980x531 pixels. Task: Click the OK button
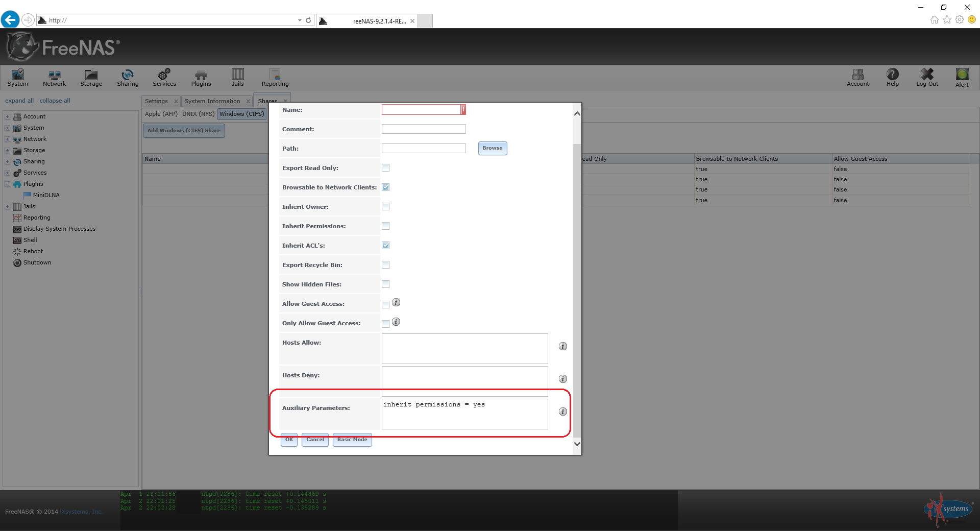[289, 440]
